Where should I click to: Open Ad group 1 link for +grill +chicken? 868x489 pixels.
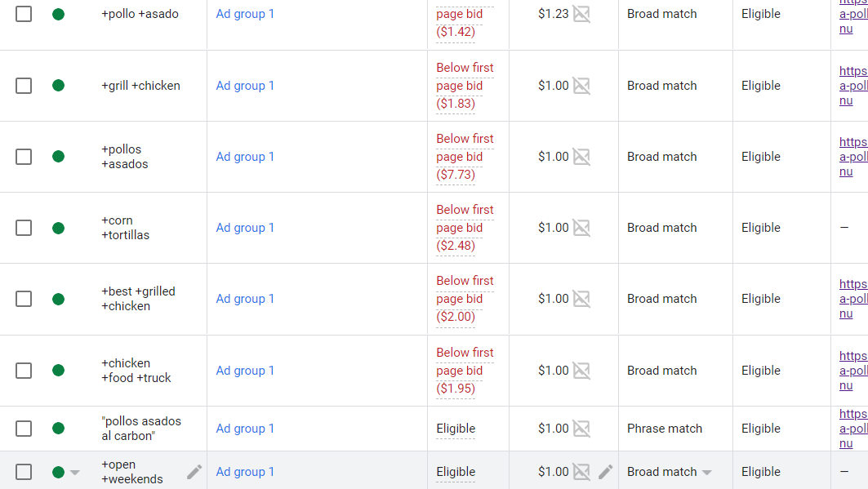[x=245, y=86]
